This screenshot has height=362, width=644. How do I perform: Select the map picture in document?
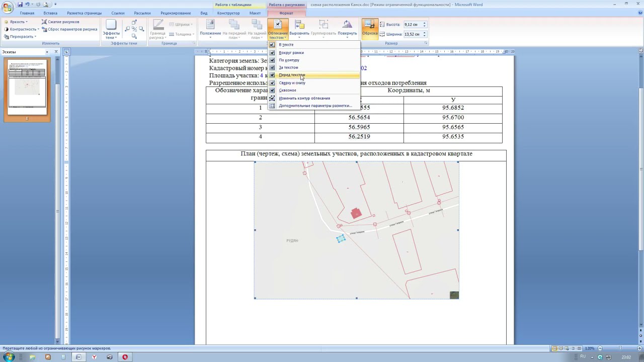[x=356, y=230]
